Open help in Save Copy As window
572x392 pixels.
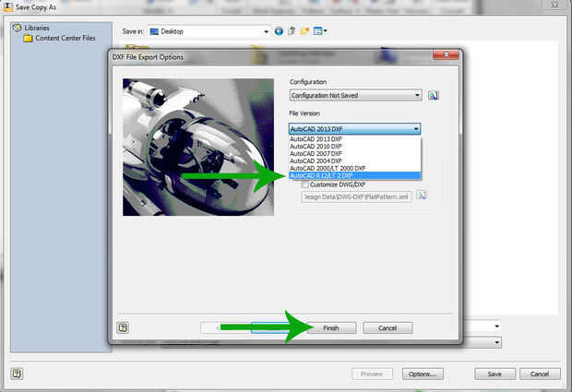click(17, 374)
